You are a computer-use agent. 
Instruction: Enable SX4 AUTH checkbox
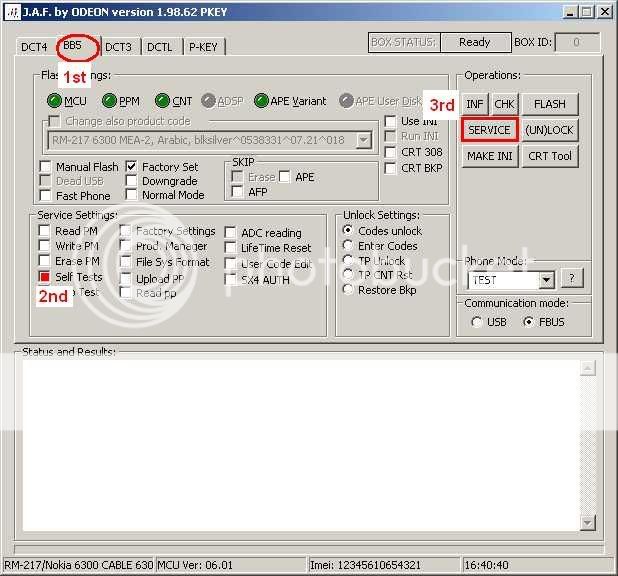(230, 280)
